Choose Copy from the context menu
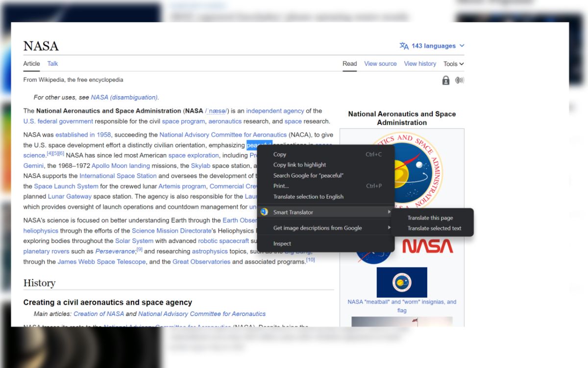The image size is (588, 368). pyautogui.click(x=327, y=155)
